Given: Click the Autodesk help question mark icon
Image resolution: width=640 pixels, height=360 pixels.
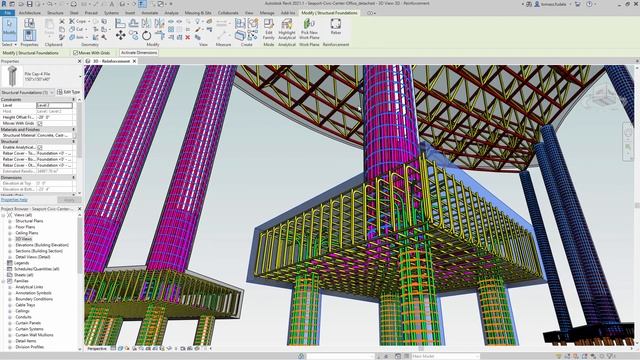Looking at the screenshot, I should (x=589, y=4).
